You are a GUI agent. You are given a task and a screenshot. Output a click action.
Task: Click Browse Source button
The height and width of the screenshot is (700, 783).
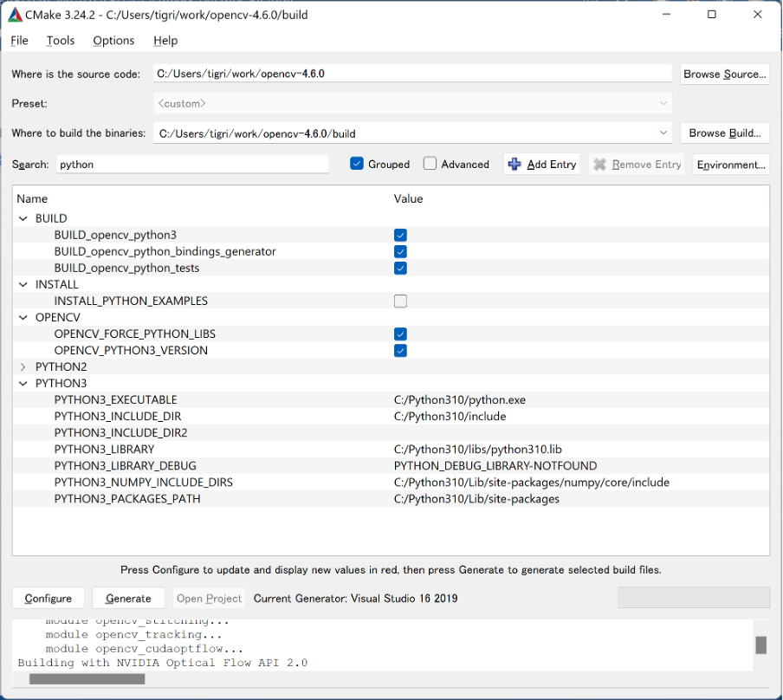click(x=724, y=74)
